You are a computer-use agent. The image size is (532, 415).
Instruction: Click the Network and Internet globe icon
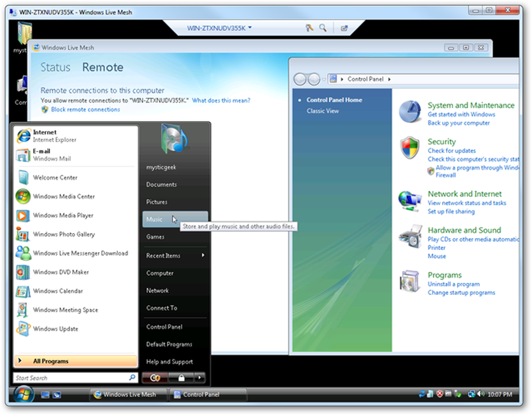pos(410,200)
